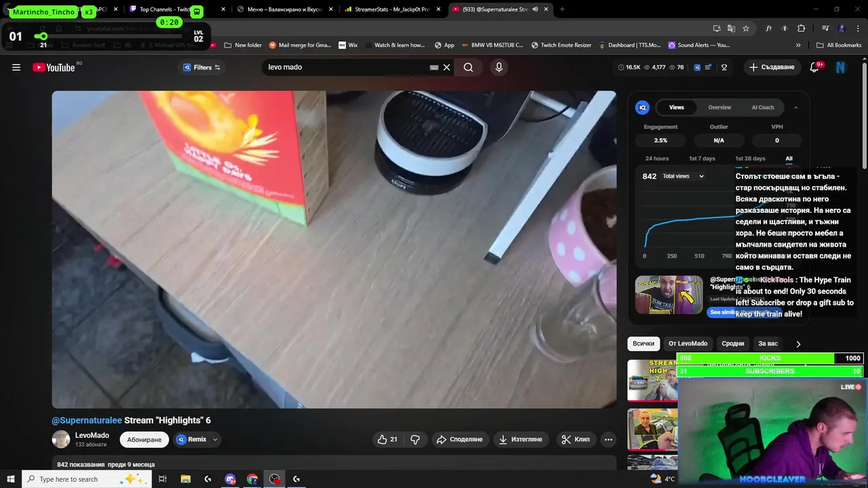The image size is (868, 488).
Task: Open the Twitch Emote Resizer bookmark
Action: tap(562, 45)
